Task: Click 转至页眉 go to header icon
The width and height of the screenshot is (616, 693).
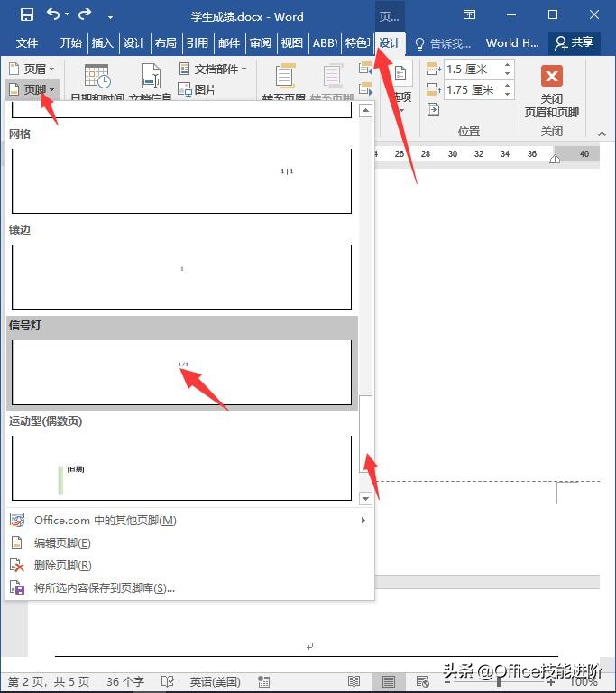Action: pos(286,76)
